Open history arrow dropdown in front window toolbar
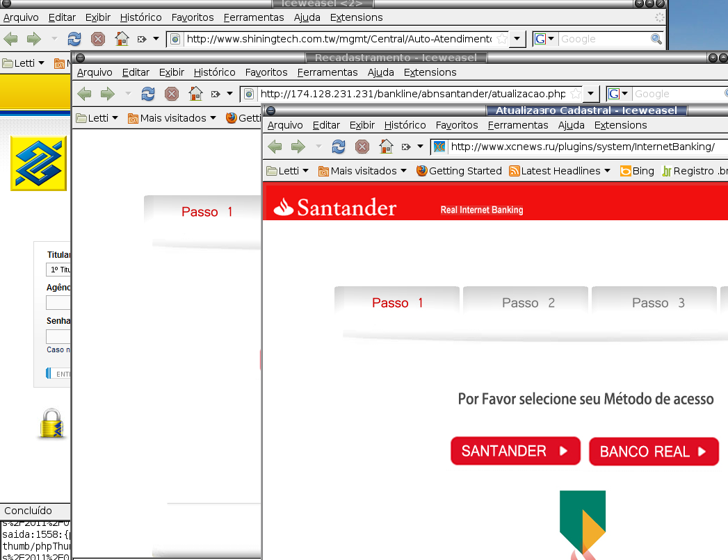728x560 pixels. pyautogui.click(x=420, y=147)
